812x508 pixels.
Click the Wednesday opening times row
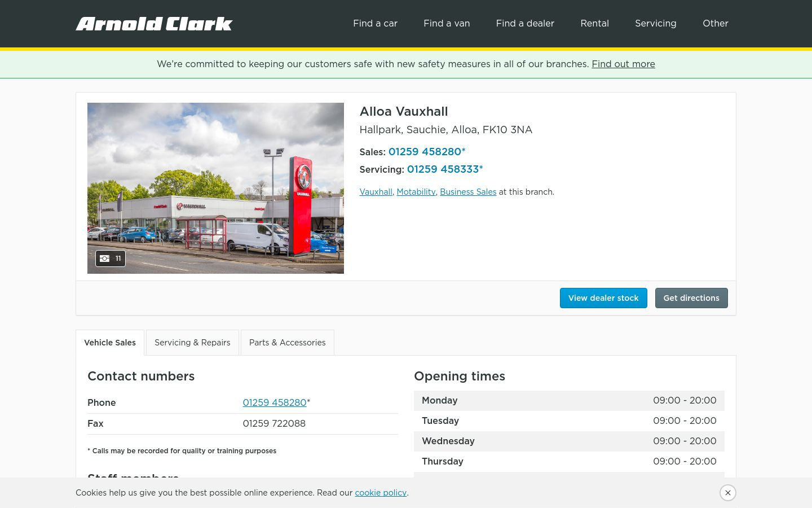point(569,441)
